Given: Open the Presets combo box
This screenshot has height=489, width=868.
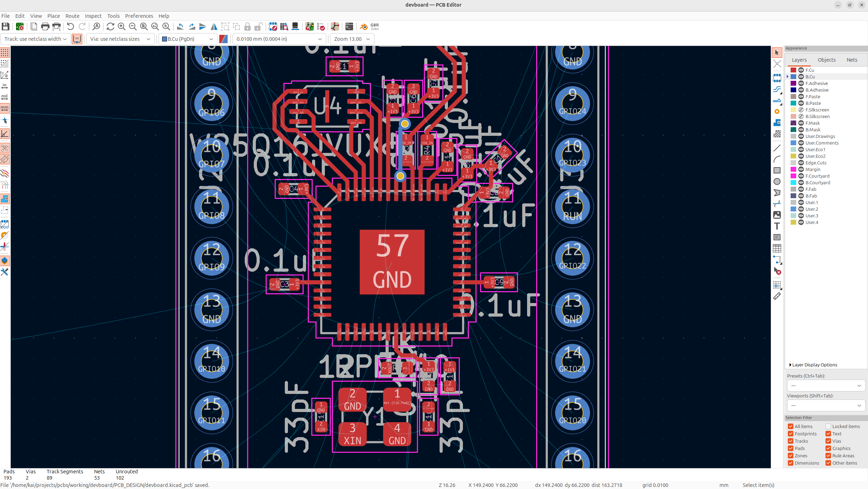Looking at the screenshot, I should pos(826,386).
